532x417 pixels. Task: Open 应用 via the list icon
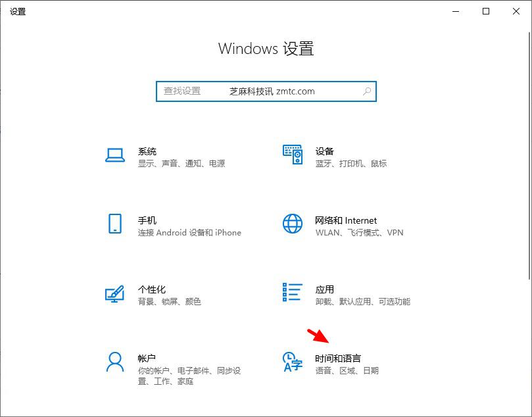click(291, 294)
